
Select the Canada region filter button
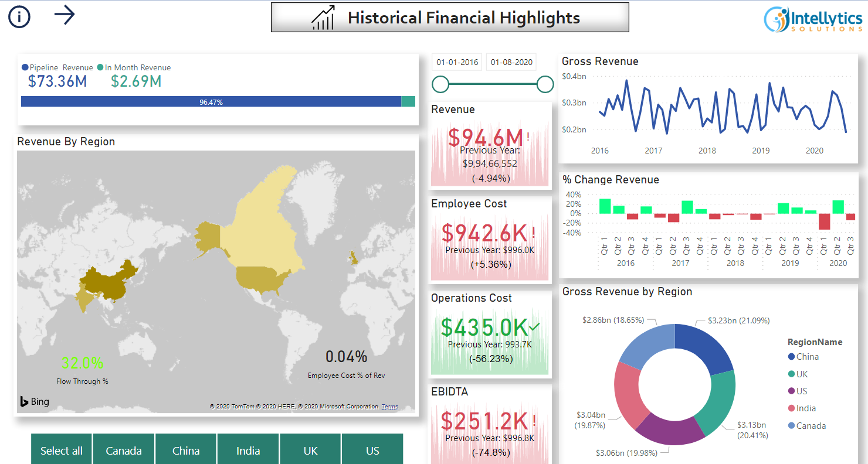click(x=124, y=450)
